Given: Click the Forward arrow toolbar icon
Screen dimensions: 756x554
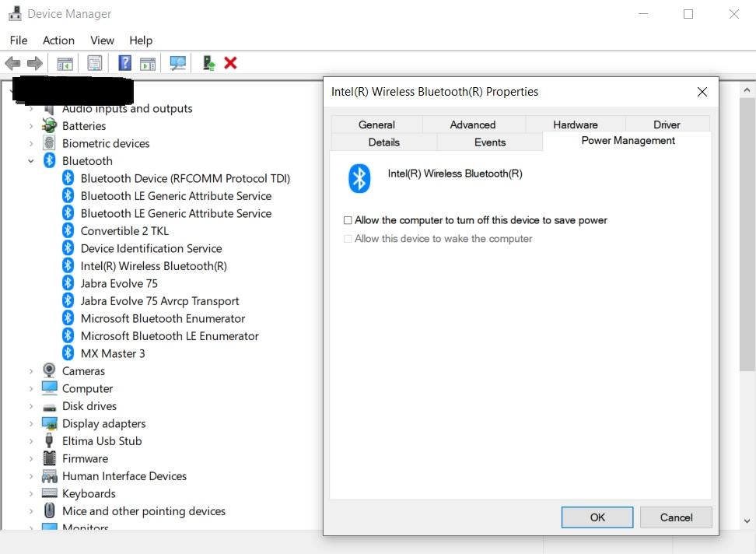Looking at the screenshot, I should [35, 63].
